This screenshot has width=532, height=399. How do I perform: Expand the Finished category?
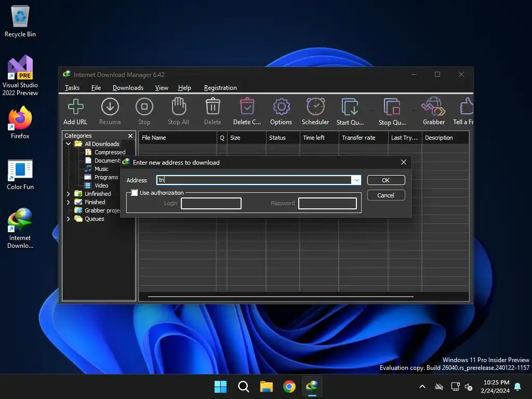click(68, 202)
